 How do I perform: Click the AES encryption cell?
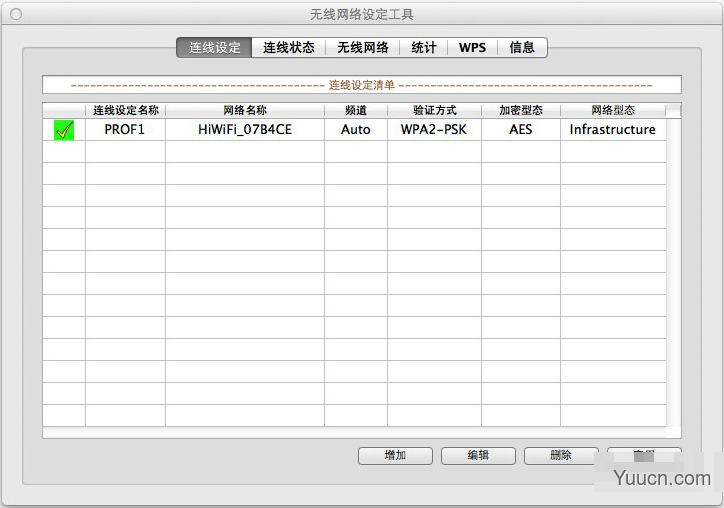pos(521,130)
